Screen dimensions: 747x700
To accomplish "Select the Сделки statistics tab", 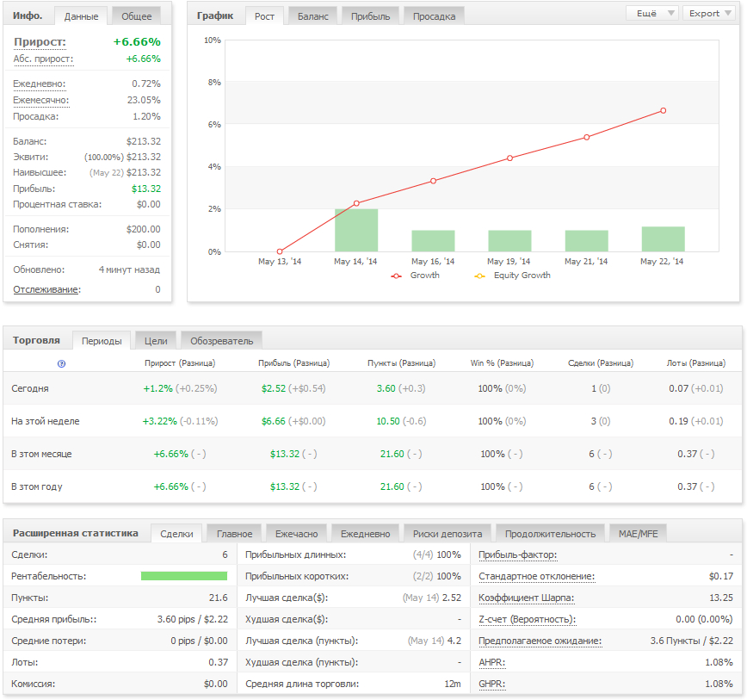I will tap(176, 534).
